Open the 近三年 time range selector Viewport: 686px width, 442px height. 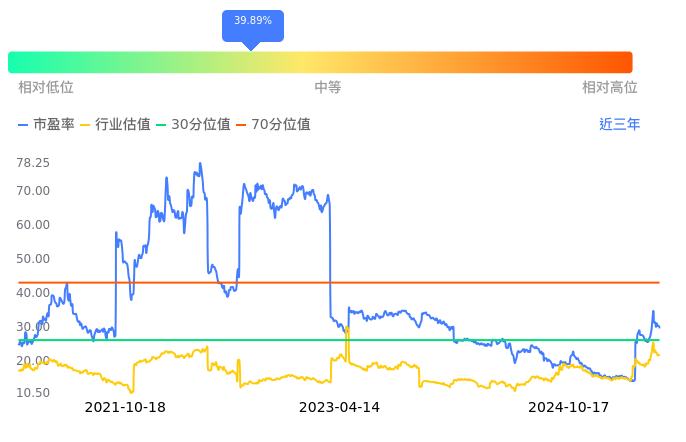click(x=619, y=125)
